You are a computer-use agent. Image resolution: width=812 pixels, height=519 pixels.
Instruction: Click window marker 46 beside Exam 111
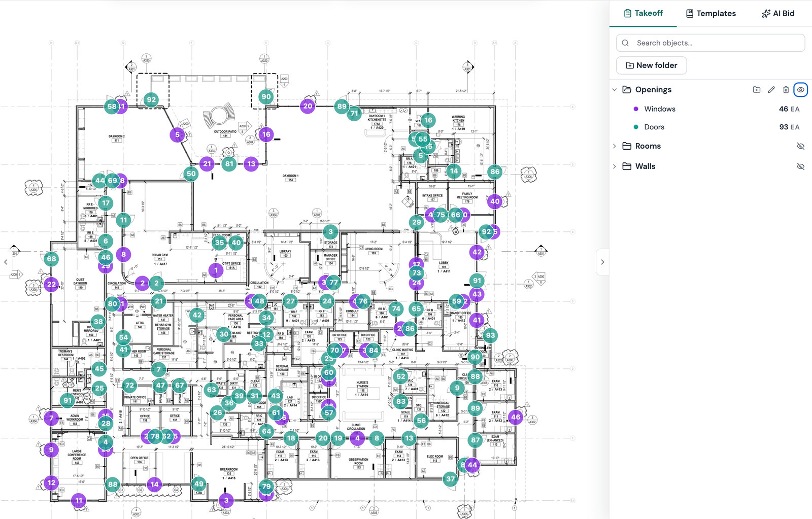click(x=516, y=417)
